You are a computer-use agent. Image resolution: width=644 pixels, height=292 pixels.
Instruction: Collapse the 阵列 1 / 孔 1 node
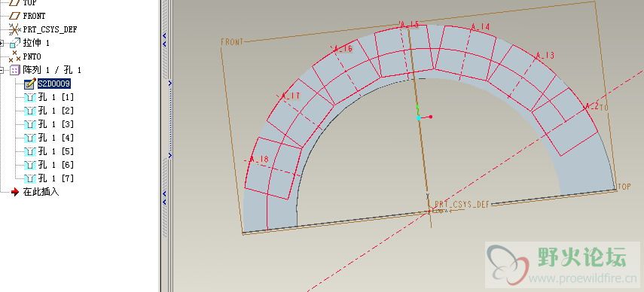pyautogui.click(x=2, y=70)
